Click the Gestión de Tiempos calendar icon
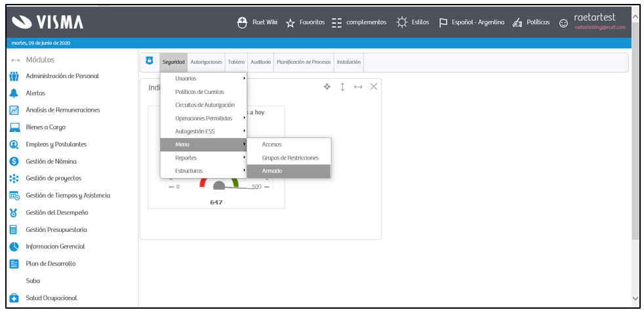 15,196
